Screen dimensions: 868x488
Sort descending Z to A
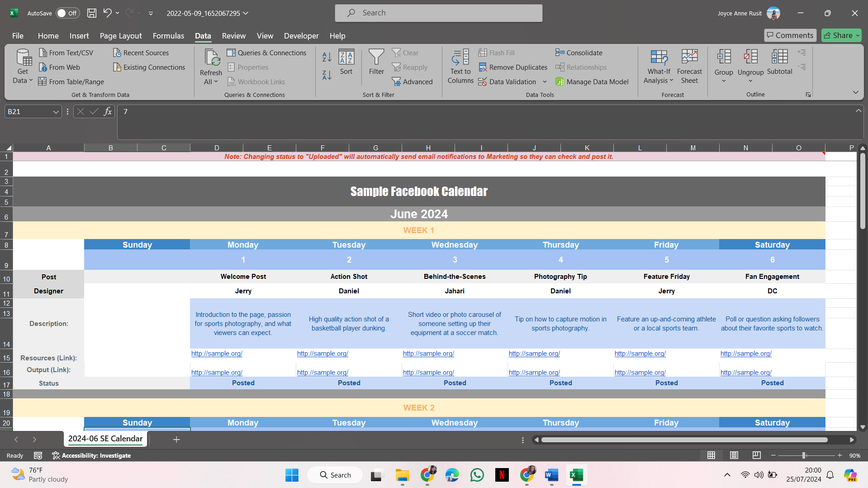[x=327, y=75]
